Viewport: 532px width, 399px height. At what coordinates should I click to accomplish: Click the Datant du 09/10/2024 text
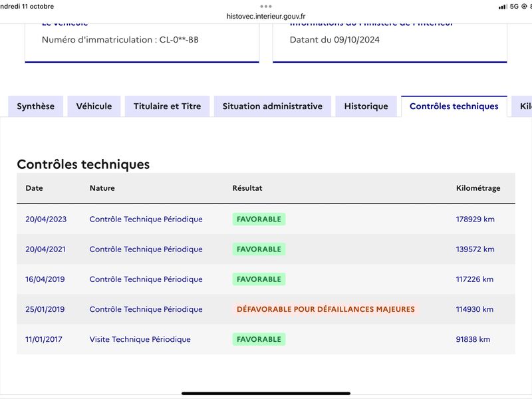334,40
